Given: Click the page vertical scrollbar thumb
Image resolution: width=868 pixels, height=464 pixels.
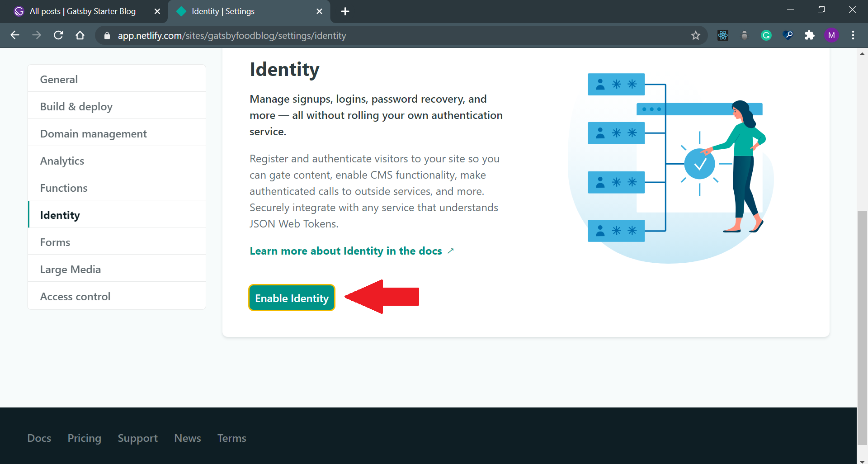Looking at the screenshot, I should (863, 328).
